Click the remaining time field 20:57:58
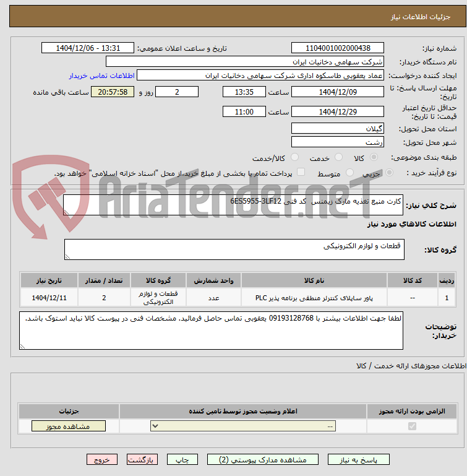Image resolution: width=467 pixels, height=476 pixels. [x=113, y=92]
